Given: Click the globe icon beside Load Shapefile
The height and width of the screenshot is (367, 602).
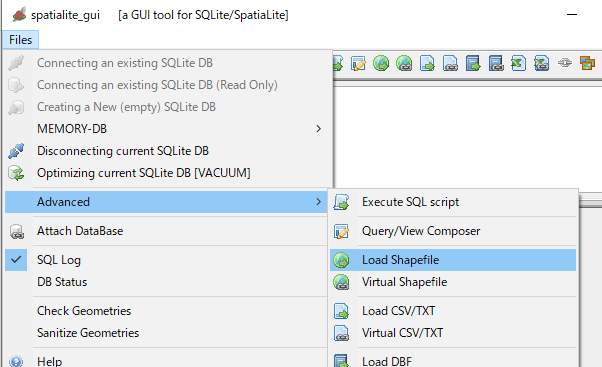Looking at the screenshot, I should click(341, 260).
